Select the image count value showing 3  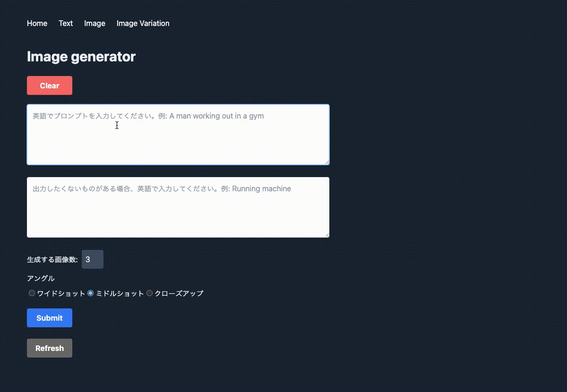tap(92, 259)
